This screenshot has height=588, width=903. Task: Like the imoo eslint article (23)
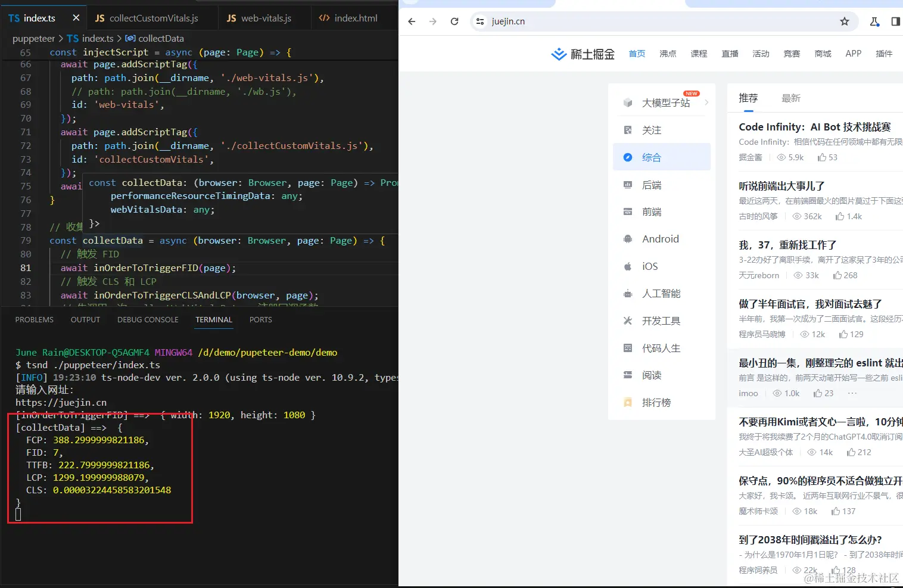click(824, 393)
